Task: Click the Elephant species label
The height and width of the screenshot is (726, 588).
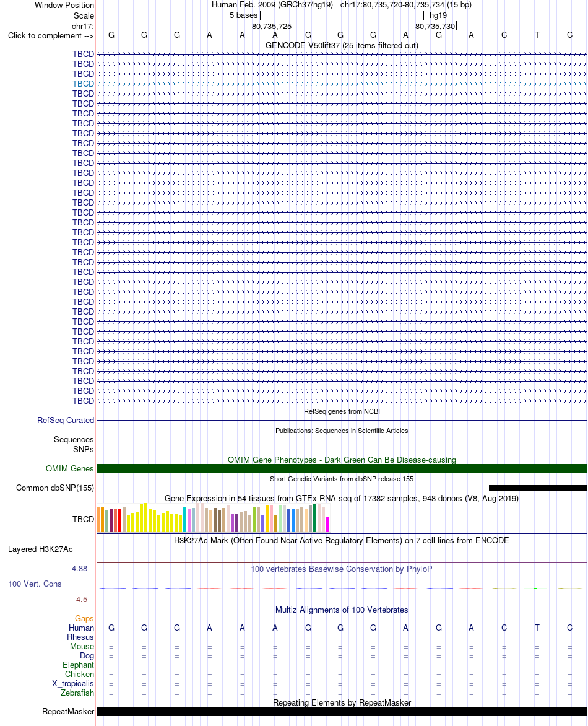Action: click(x=78, y=665)
